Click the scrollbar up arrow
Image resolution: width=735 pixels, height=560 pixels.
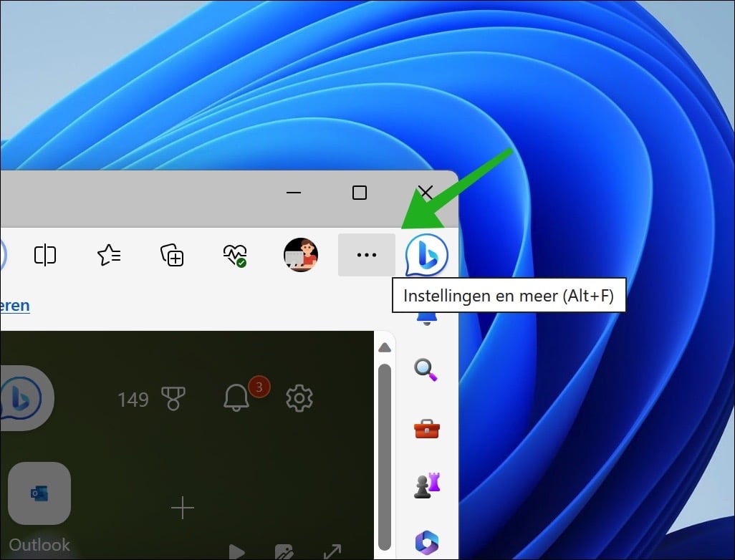pyautogui.click(x=385, y=348)
